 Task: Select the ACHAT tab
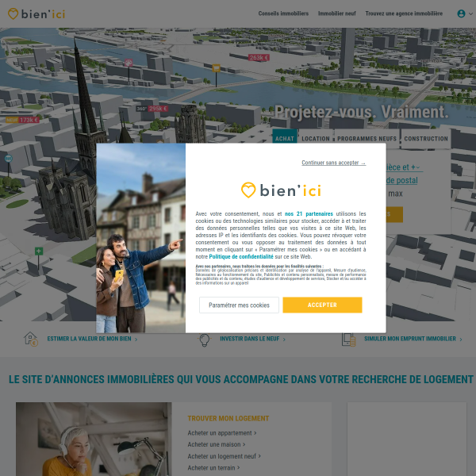285,136
